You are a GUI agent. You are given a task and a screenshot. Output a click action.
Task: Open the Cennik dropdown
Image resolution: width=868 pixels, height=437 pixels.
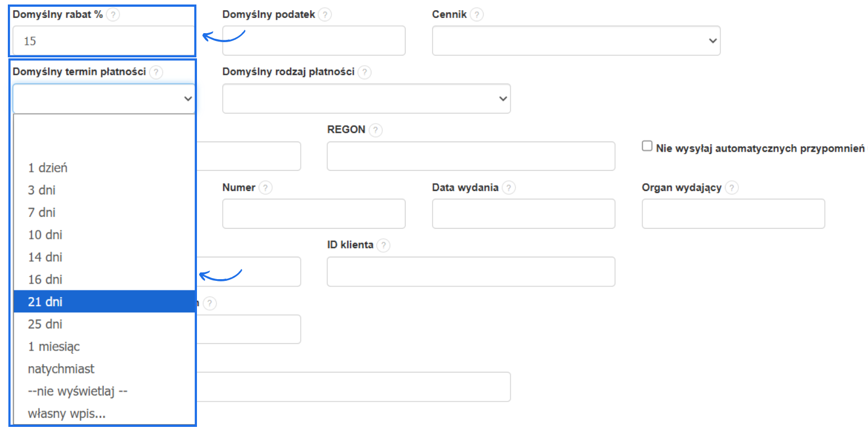[576, 41]
